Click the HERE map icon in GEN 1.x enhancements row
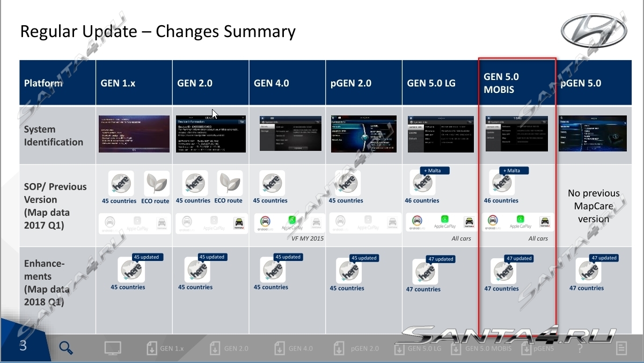The image size is (644, 363). tap(130, 270)
